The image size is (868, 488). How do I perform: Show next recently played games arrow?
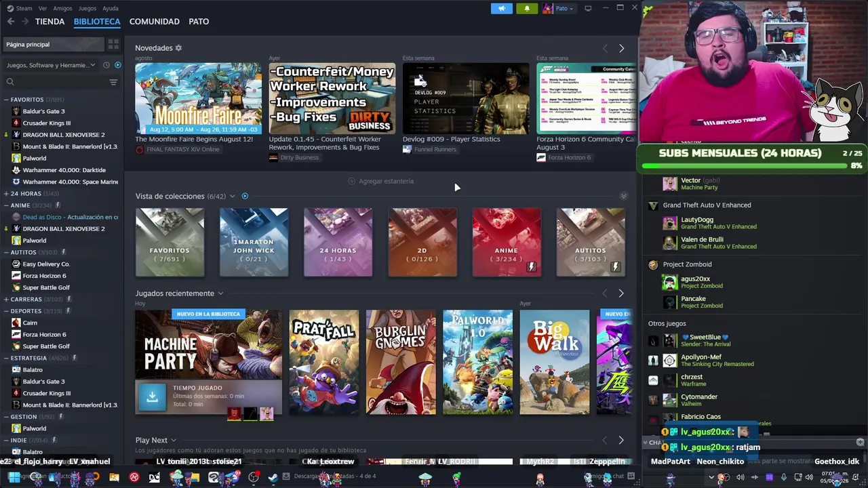click(621, 293)
